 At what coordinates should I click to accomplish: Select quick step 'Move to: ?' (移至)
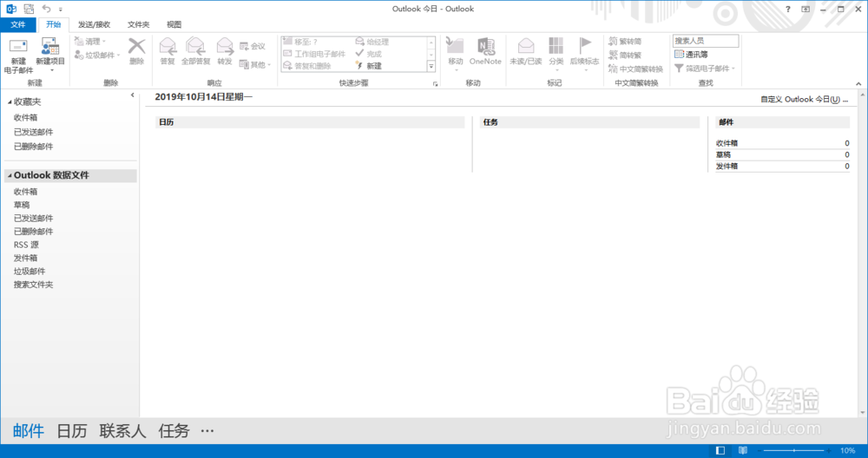pos(300,42)
